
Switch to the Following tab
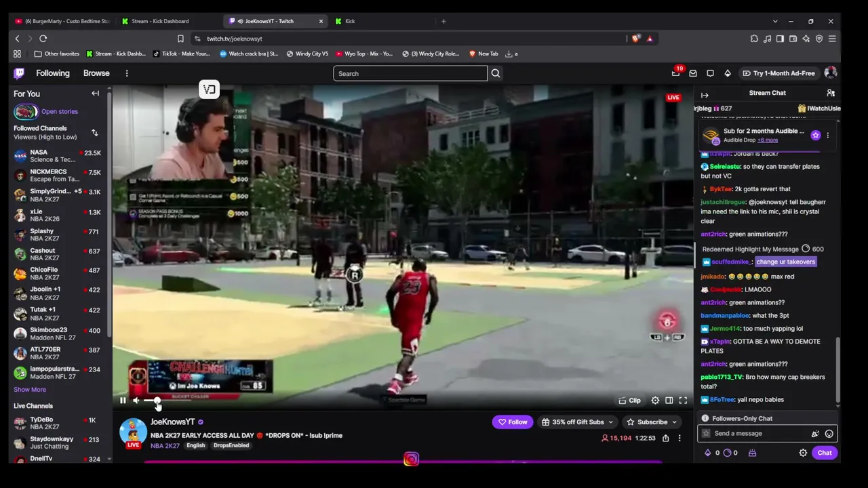53,73
